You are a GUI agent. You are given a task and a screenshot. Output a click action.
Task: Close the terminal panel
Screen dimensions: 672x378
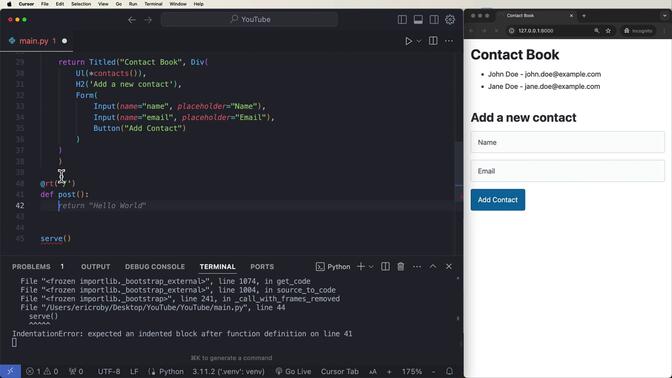449,267
